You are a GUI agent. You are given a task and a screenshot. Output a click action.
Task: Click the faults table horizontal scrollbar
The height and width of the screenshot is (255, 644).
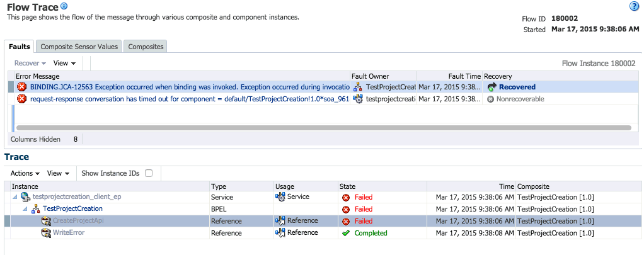tap(324, 128)
